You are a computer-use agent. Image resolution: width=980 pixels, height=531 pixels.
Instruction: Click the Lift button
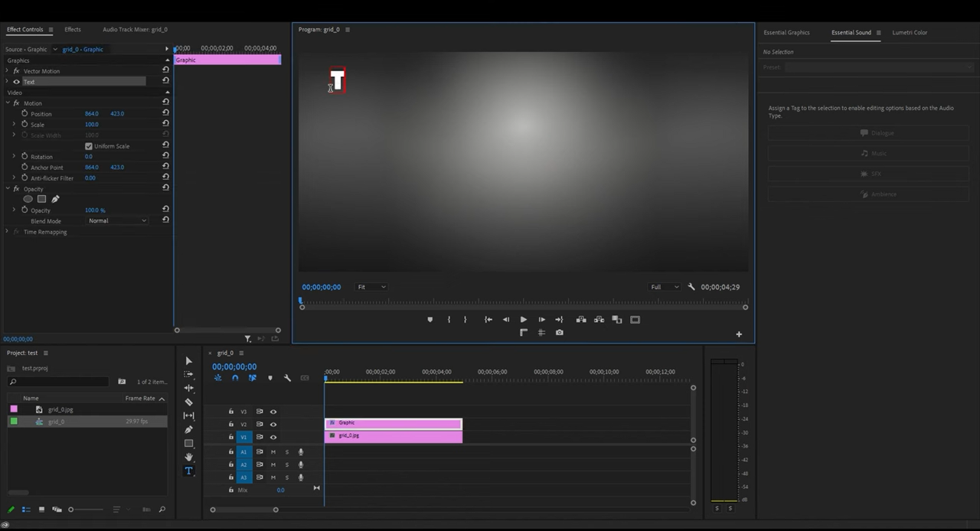click(x=581, y=320)
